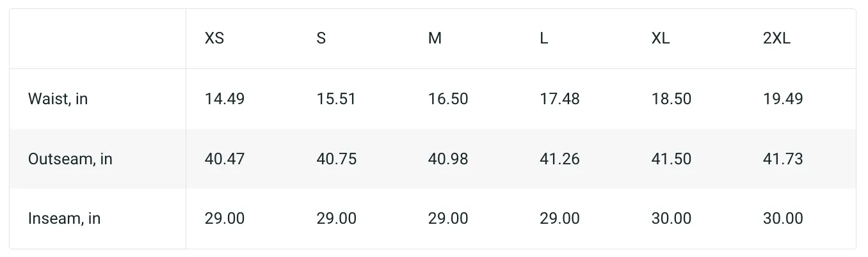Click the 2XL waist value 19.49
868x257 pixels.
point(783,99)
